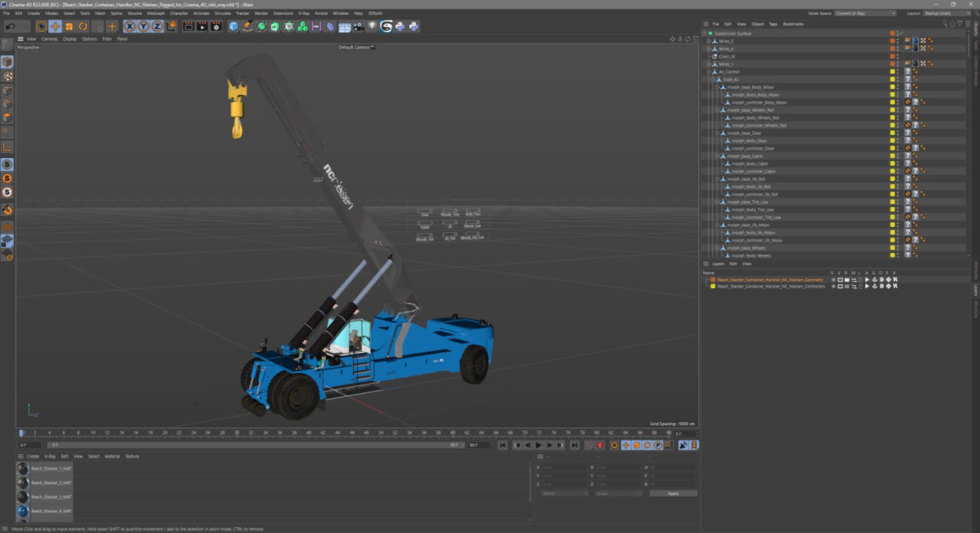Collapse morph_base_Door node
The image size is (980, 533).
pos(717,133)
